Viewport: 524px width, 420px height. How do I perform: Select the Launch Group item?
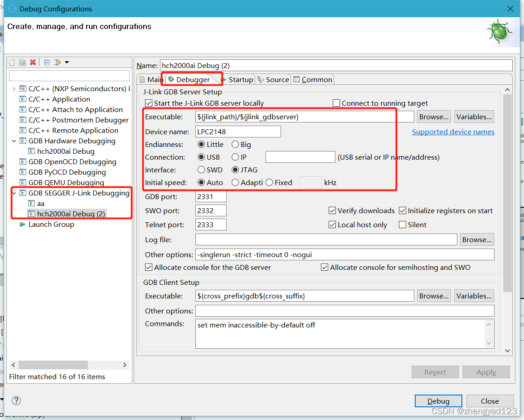pyautogui.click(x=51, y=225)
